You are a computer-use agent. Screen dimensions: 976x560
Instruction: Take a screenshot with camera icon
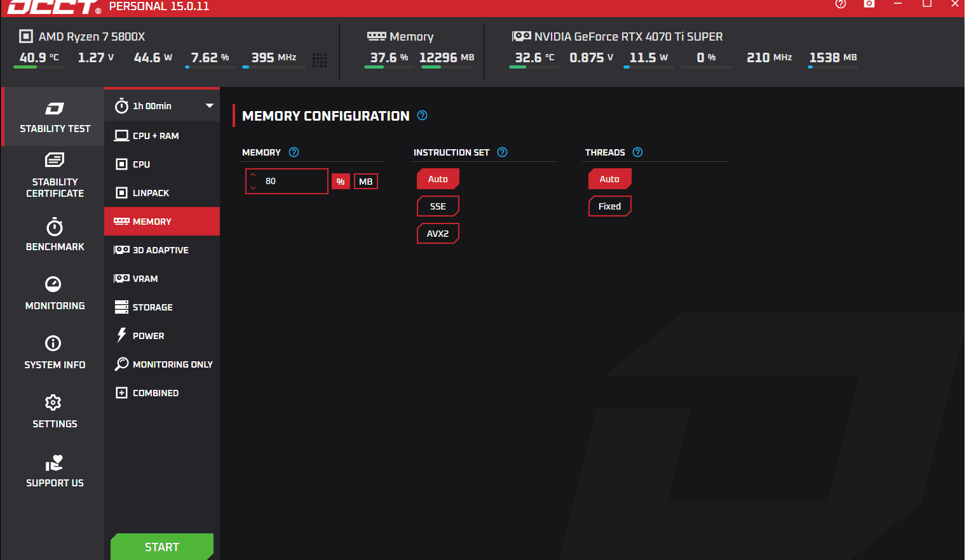[869, 4]
